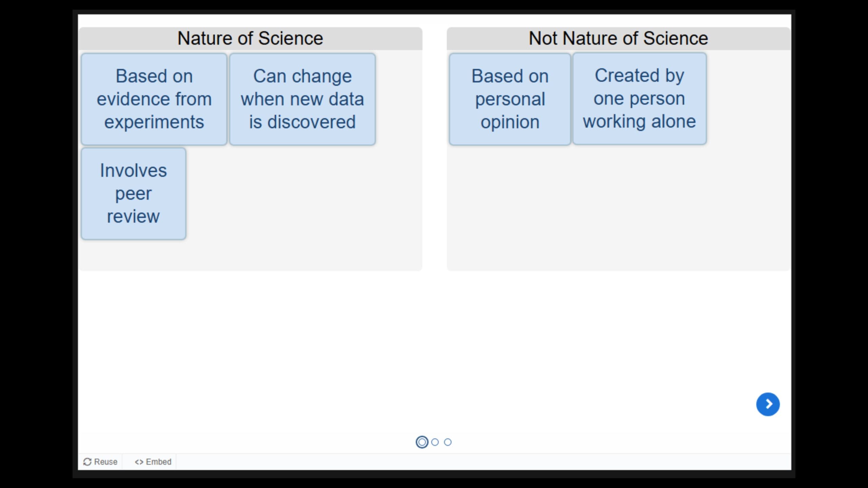Click the Reuse button

coord(101,461)
